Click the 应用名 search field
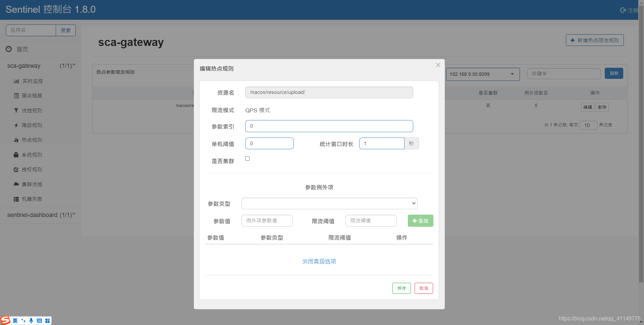This screenshot has height=325, width=644. click(31, 30)
